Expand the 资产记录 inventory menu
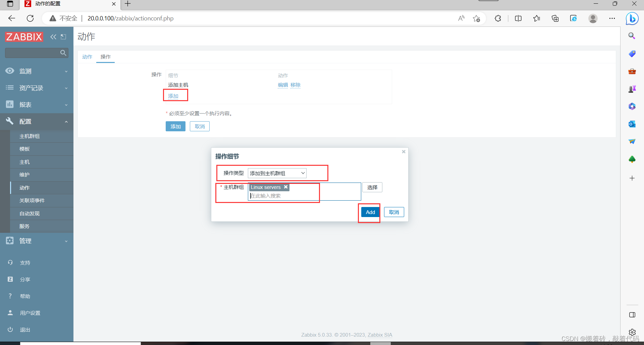 (37, 88)
